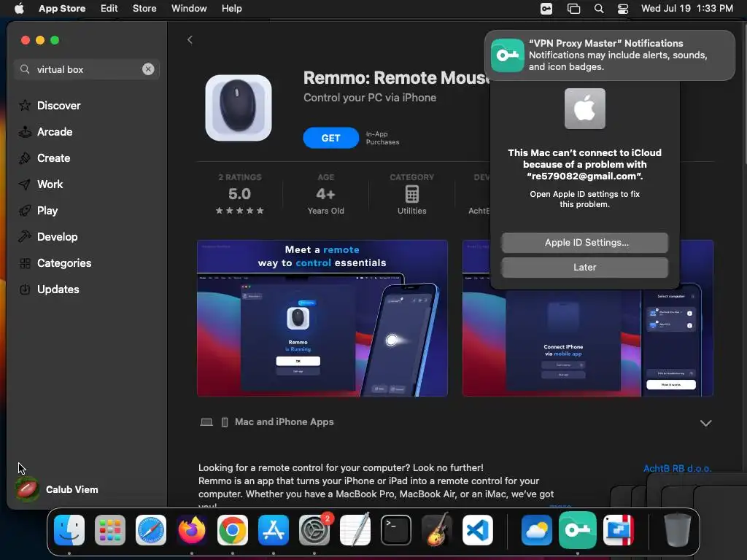Click the VPN Proxy Master notification
The height and width of the screenshot is (560, 747).
[609, 55]
